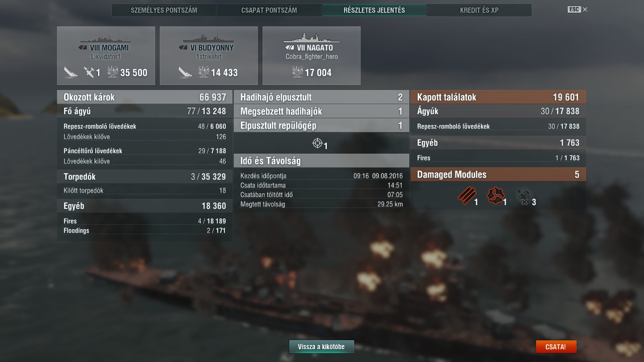This screenshot has width=644, height=362.
Task: Click the damaged torpedo tubes module icon
Action: [466, 196]
